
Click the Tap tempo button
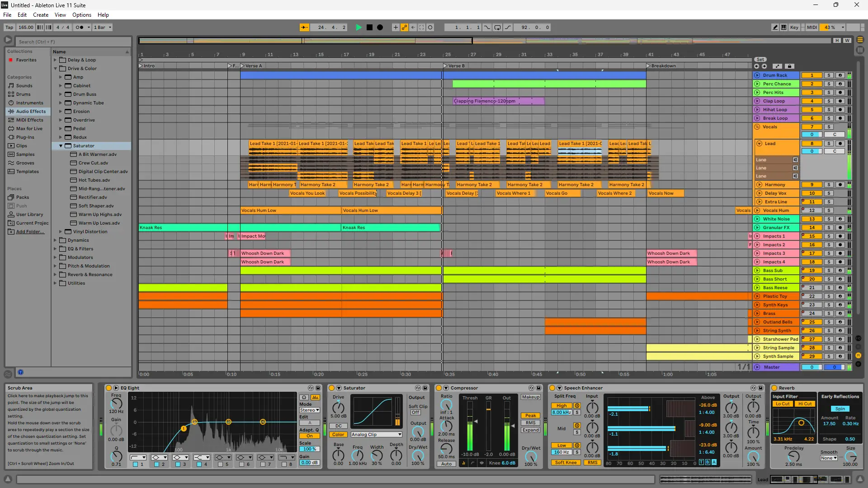9,28
